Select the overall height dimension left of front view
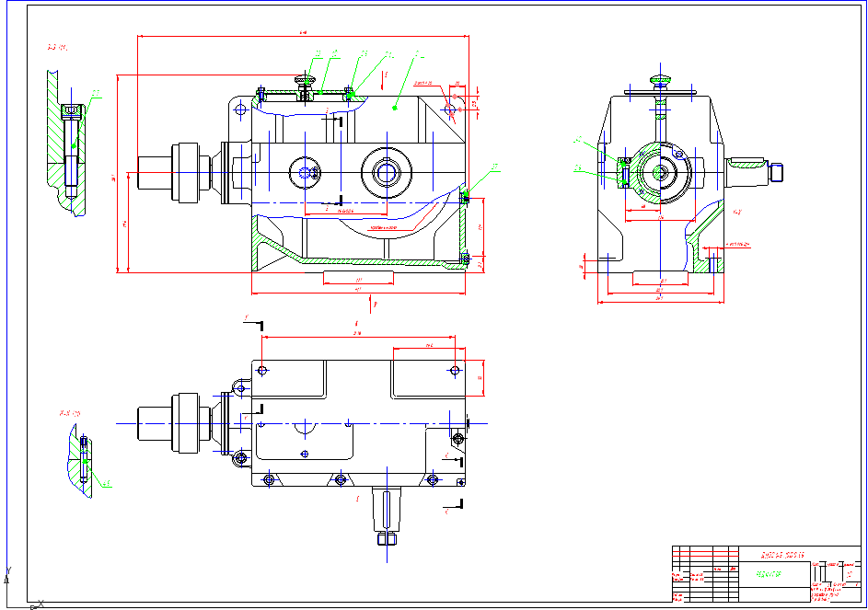Screen dimensions: 868x610 (118, 175)
